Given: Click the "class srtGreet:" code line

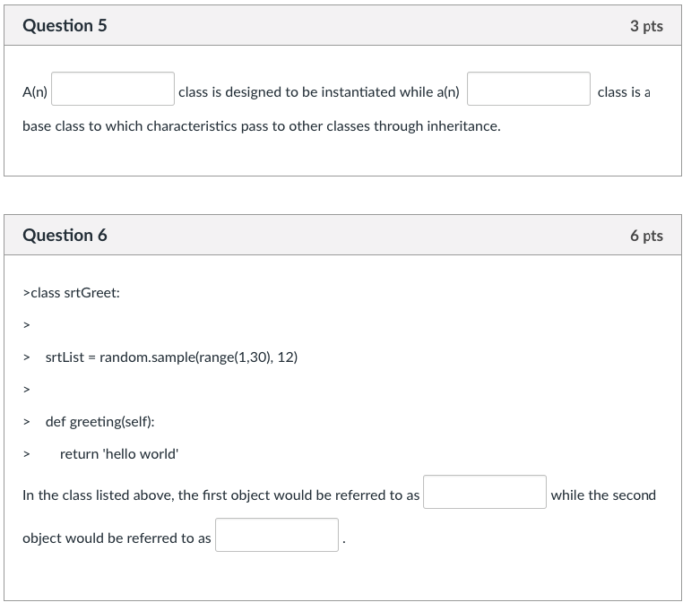Looking at the screenshot, I should (74, 293).
